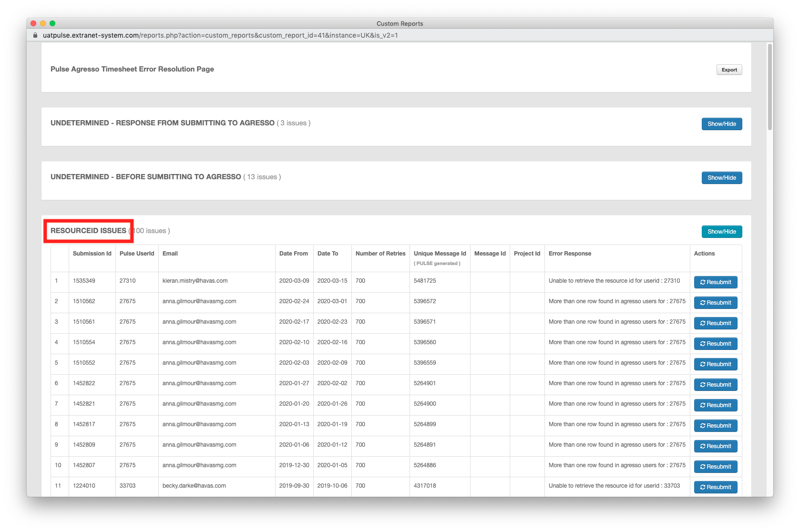Select the Custom Reports window title bar

pos(400,23)
